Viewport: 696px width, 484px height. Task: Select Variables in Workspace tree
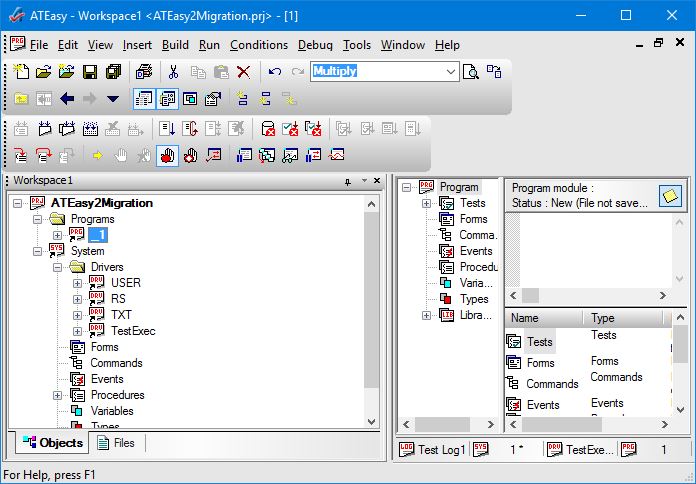coord(112,411)
